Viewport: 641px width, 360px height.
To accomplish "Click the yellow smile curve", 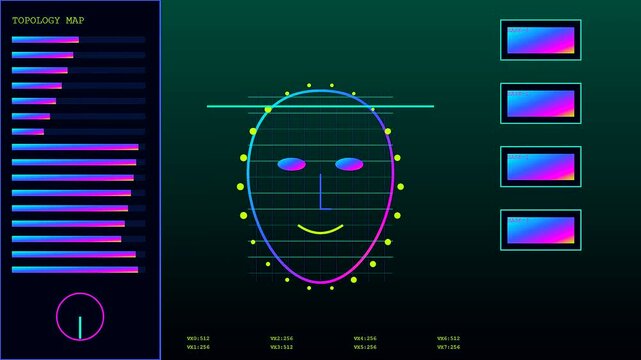I will (x=320, y=229).
